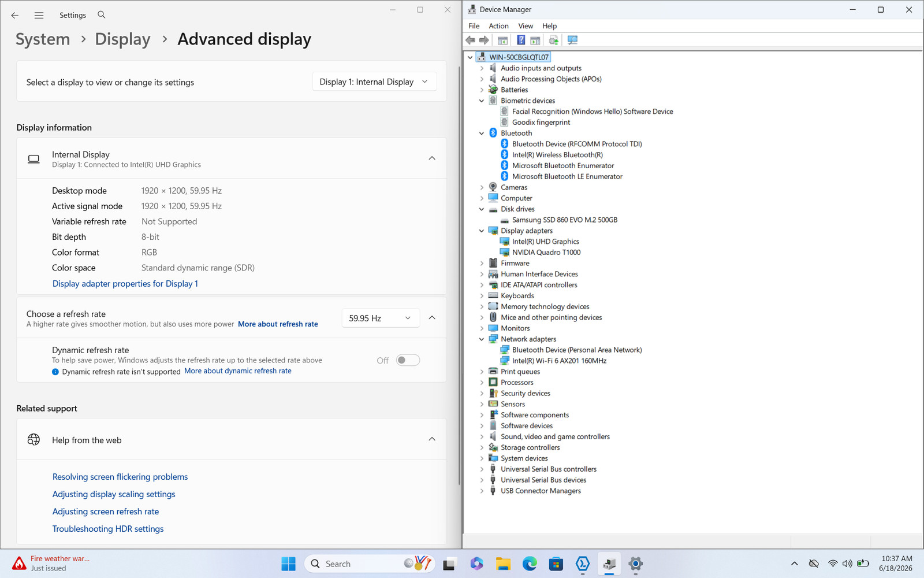Click Show/Hide Action Pane toolbar icon
The height and width of the screenshot is (578, 924).
(x=535, y=40)
